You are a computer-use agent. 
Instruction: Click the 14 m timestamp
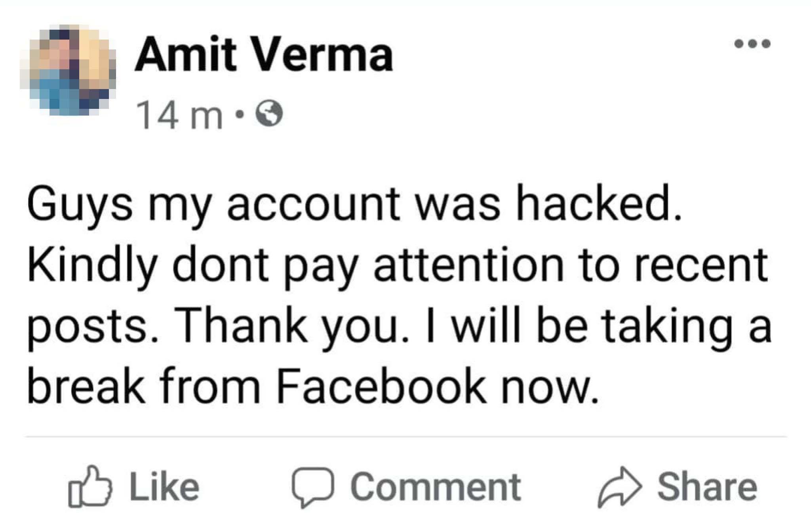tap(179, 115)
